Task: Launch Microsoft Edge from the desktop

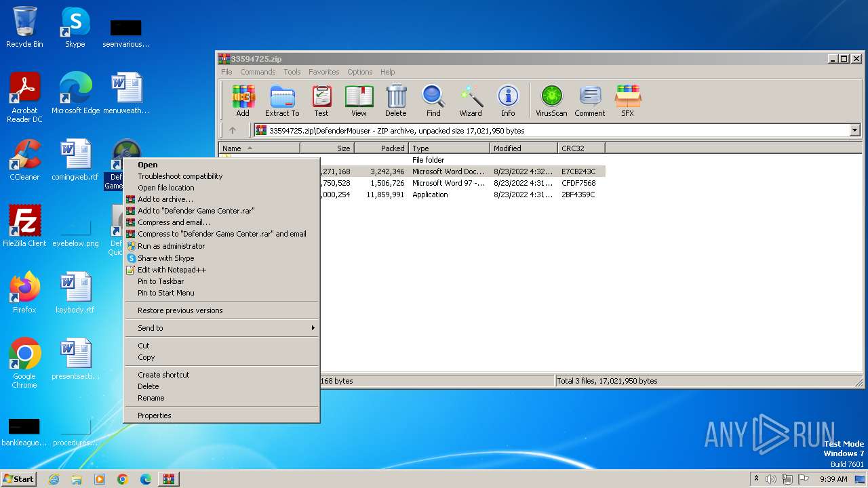Action: click(75, 94)
